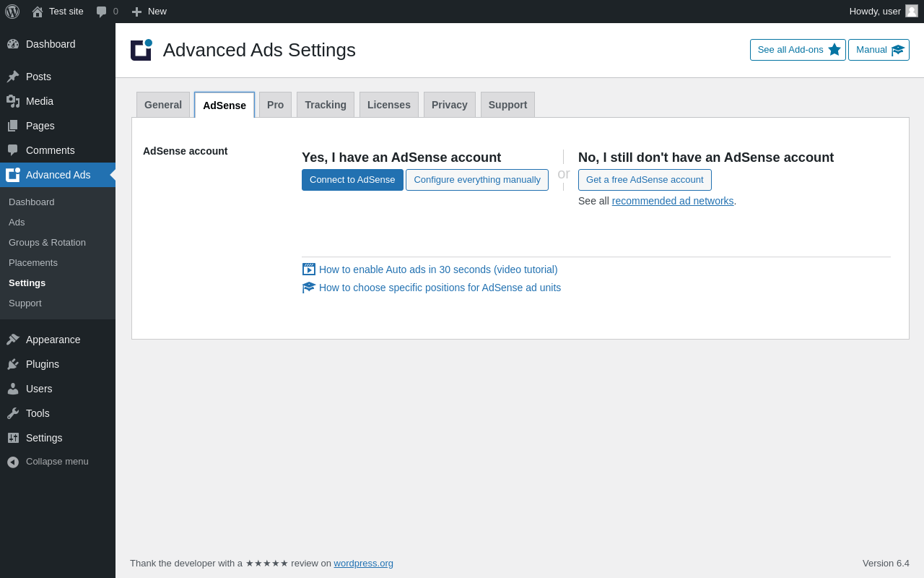Click the Comments speech bubble sidebar icon
Screen dimensions: 924x578
(13, 150)
